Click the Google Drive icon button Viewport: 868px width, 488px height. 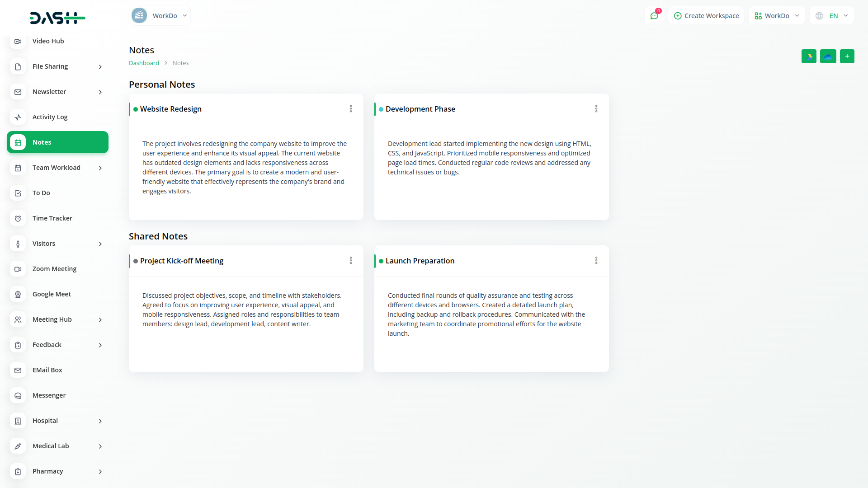point(809,56)
